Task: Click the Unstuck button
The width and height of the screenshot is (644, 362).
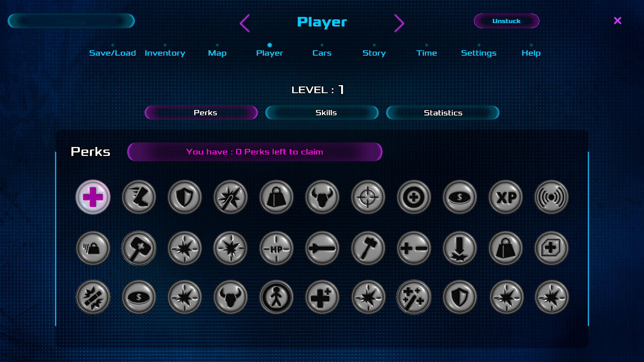Action: tap(506, 21)
